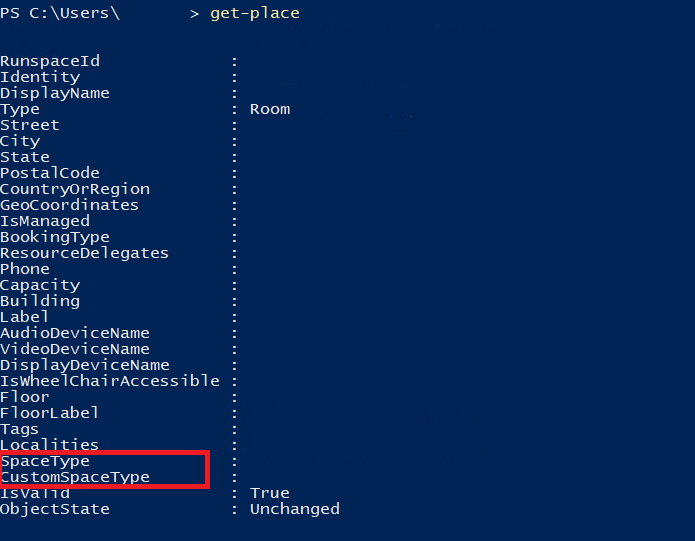The width and height of the screenshot is (695, 541).
Task: Click the AudioDeviceName property label
Action: click(x=75, y=333)
